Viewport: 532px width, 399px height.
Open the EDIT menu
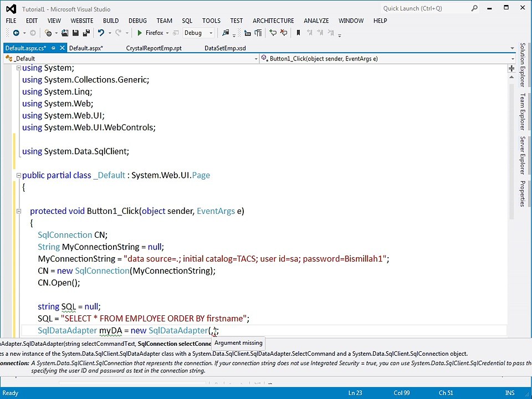pyautogui.click(x=32, y=21)
